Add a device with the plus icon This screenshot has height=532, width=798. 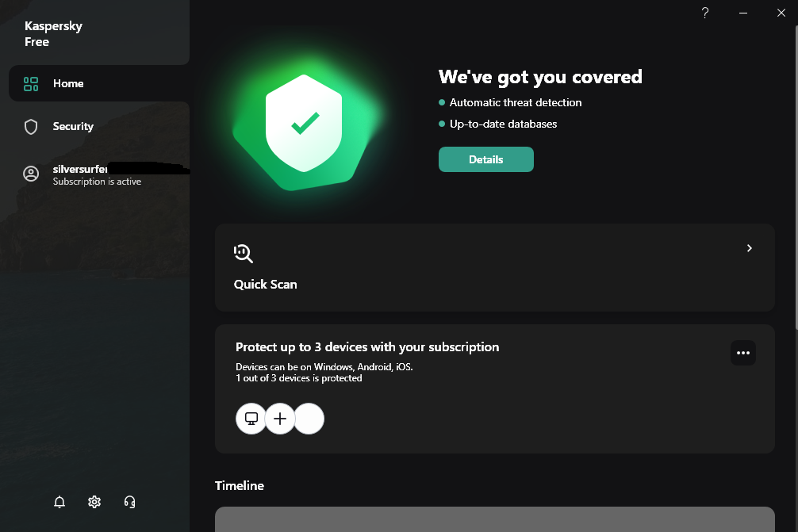(x=280, y=418)
